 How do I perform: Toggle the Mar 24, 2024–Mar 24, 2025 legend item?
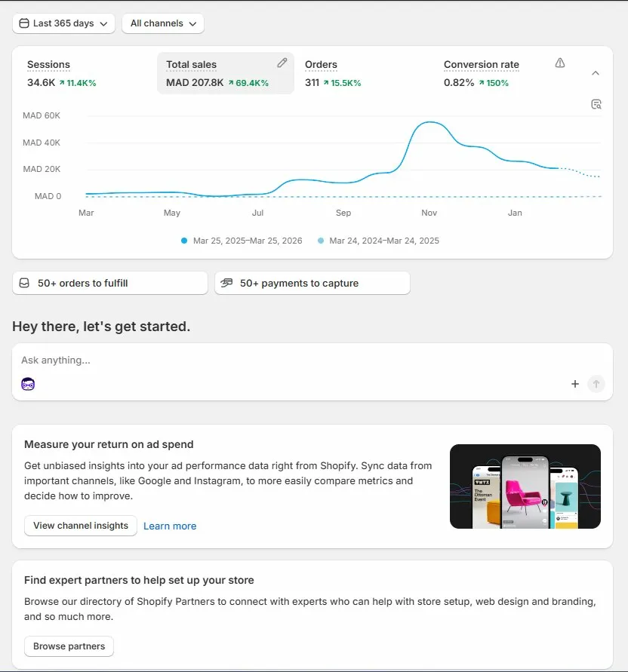coord(378,241)
